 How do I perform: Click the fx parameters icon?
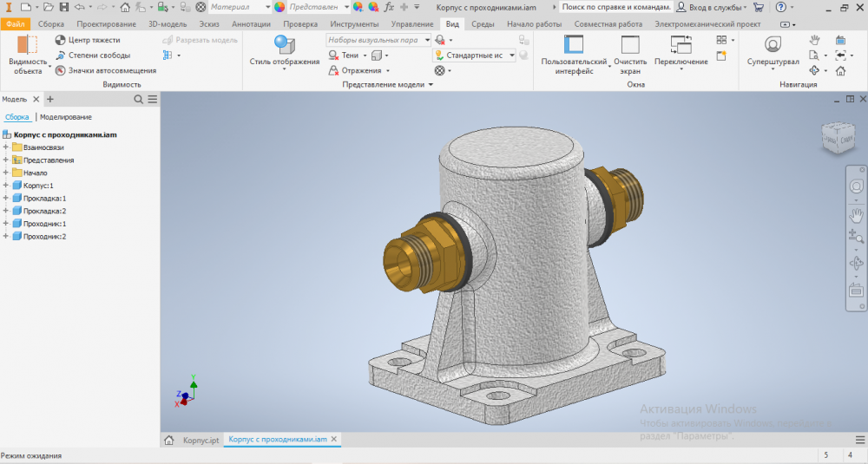[x=389, y=7]
